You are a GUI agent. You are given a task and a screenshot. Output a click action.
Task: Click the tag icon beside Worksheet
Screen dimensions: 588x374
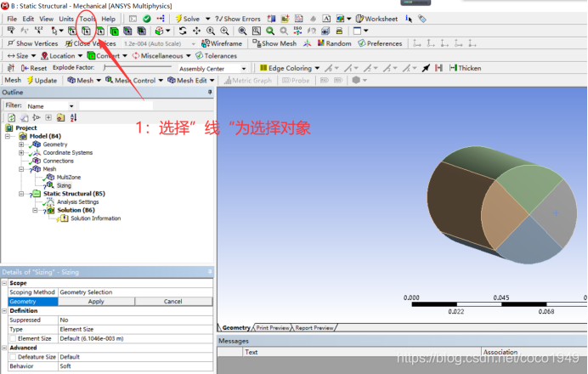[422, 19]
